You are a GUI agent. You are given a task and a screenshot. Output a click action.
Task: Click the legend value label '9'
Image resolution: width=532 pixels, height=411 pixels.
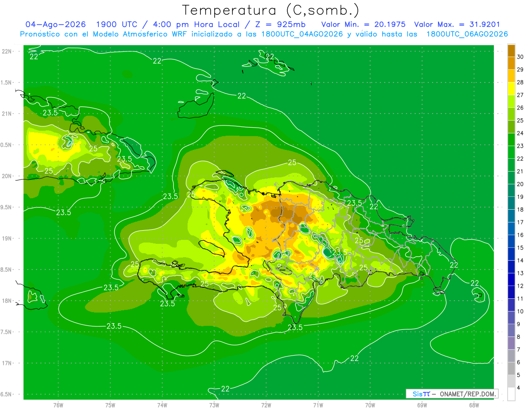(520, 325)
